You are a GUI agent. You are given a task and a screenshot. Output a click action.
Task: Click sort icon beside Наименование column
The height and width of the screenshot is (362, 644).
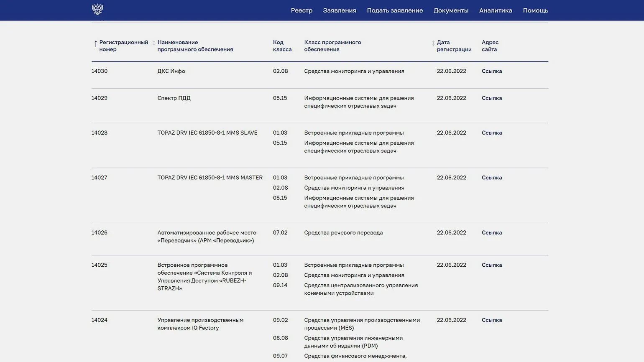click(x=154, y=43)
